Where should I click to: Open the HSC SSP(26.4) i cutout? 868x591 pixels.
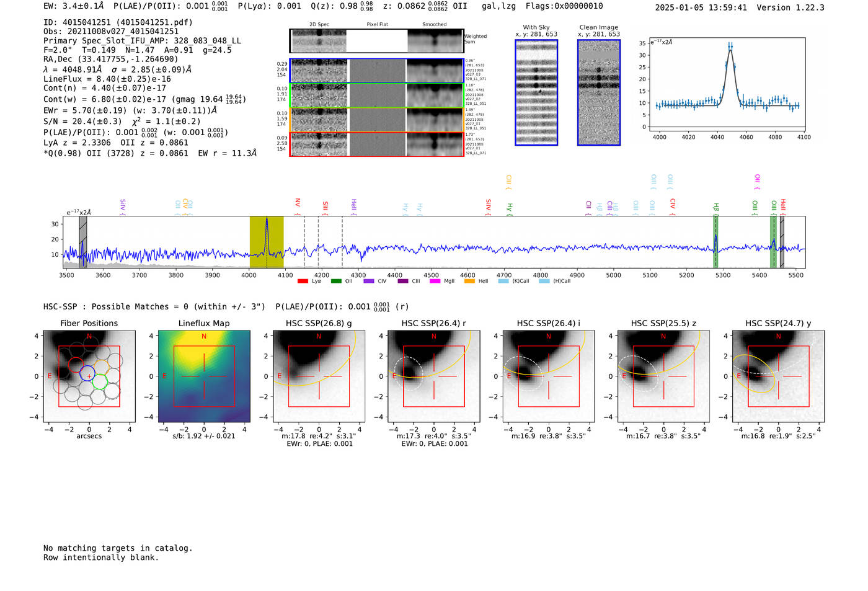(x=549, y=376)
